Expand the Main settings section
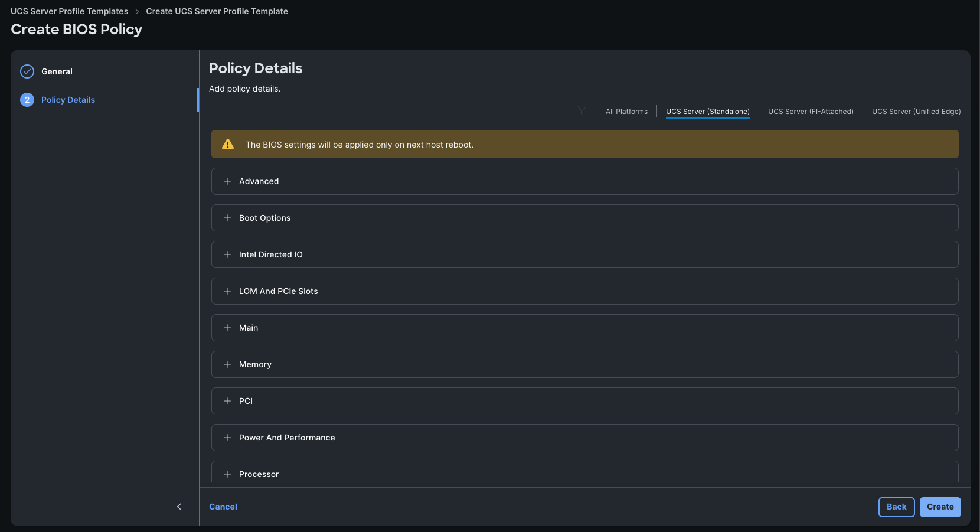 [249, 328]
